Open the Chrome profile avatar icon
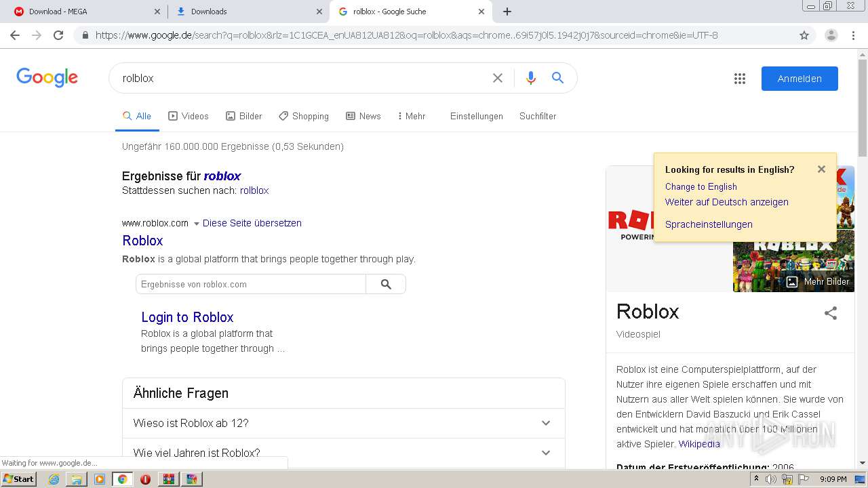Image resolution: width=868 pixels, height=488 pixels. point(831,35)
